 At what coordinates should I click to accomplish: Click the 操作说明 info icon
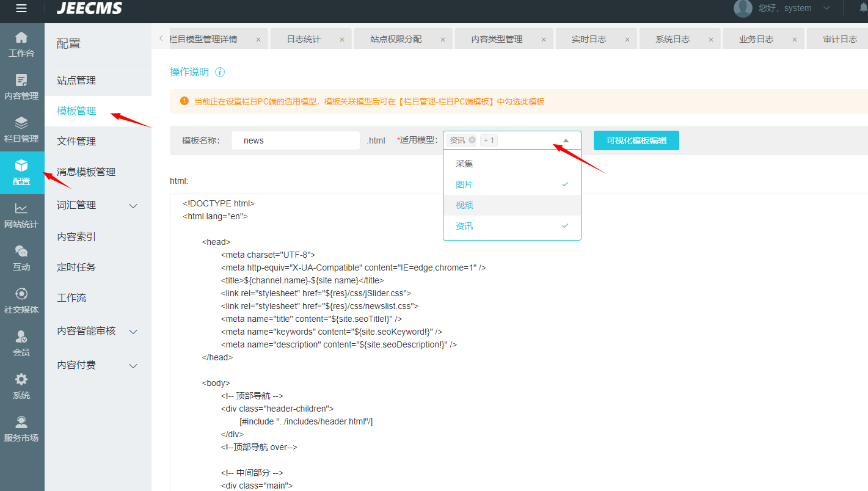pos(220,72)
